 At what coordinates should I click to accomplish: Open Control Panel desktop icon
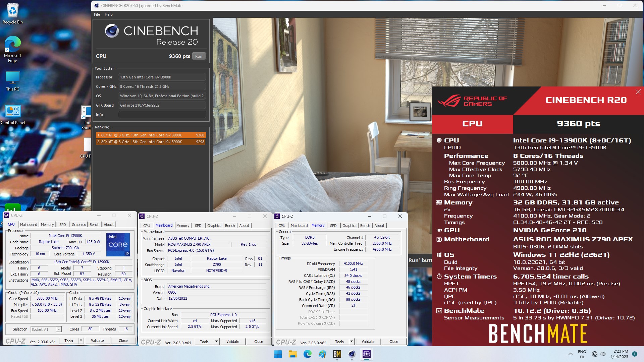(x=13, y=114)
